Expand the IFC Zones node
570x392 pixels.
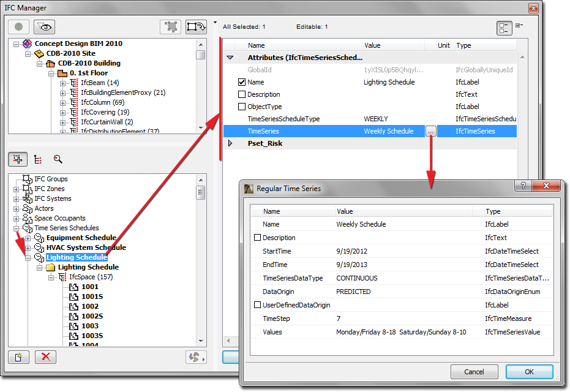click(16, 189)
